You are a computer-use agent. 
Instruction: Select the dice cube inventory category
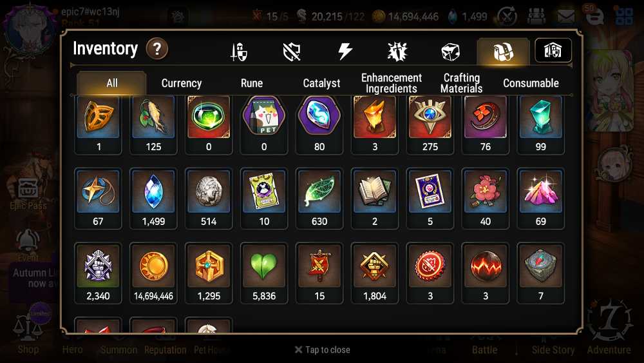tap(450, 52)
